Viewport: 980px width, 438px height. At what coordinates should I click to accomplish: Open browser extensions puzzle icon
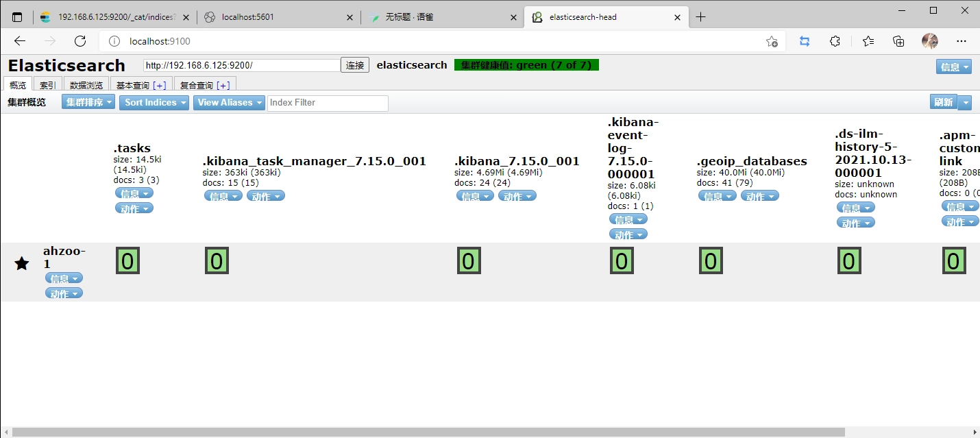coord(835,41)
